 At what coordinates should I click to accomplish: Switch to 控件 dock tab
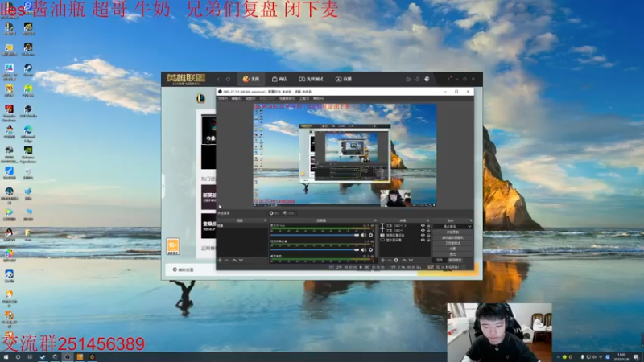(440, 260)
